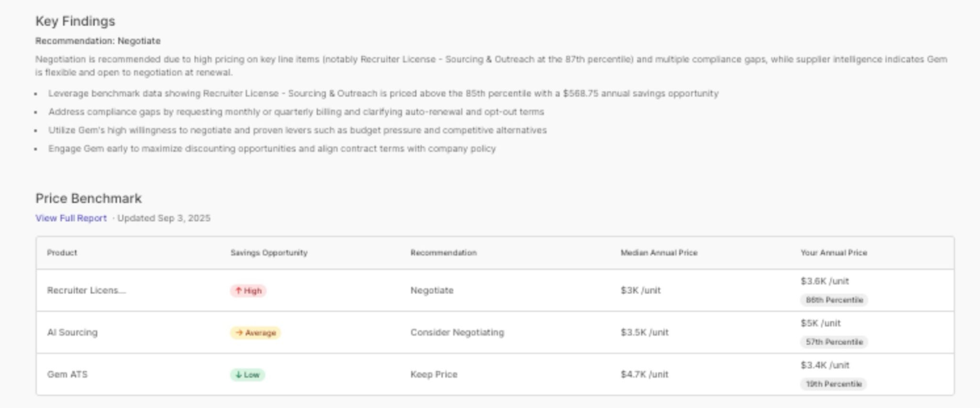Click the High savings opportunity badge

pos(248,290)
